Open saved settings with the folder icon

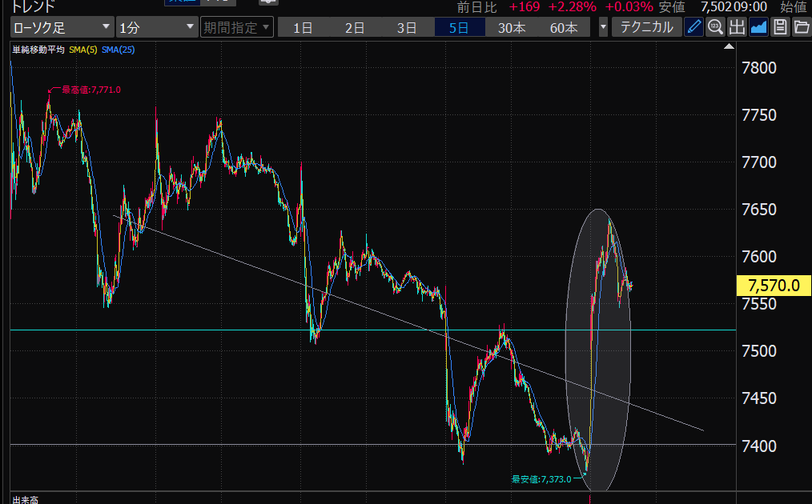coord(802,27)
